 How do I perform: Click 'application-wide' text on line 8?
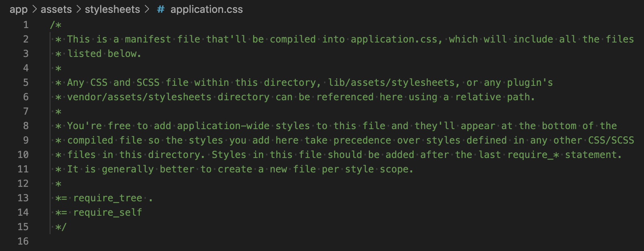pyautogui.click(x=223, y=126)
